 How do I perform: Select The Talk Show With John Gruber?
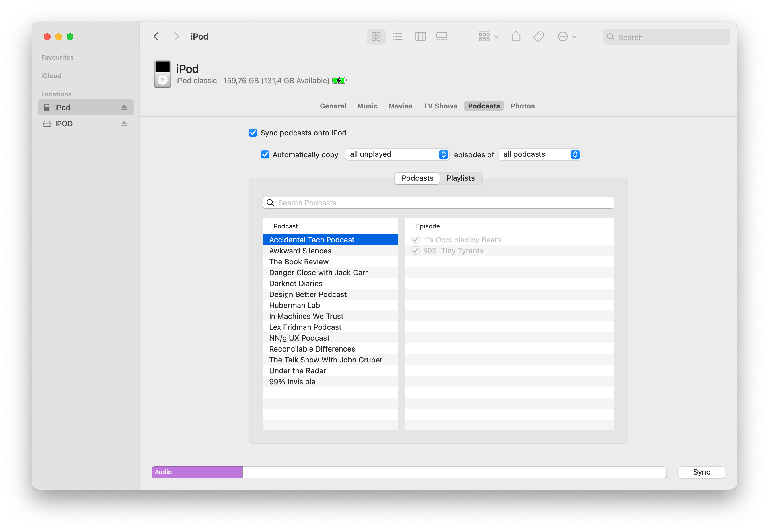point(330,360)
